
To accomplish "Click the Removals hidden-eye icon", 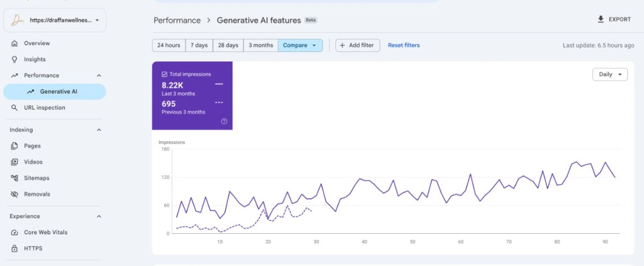I will coord(14,195).
